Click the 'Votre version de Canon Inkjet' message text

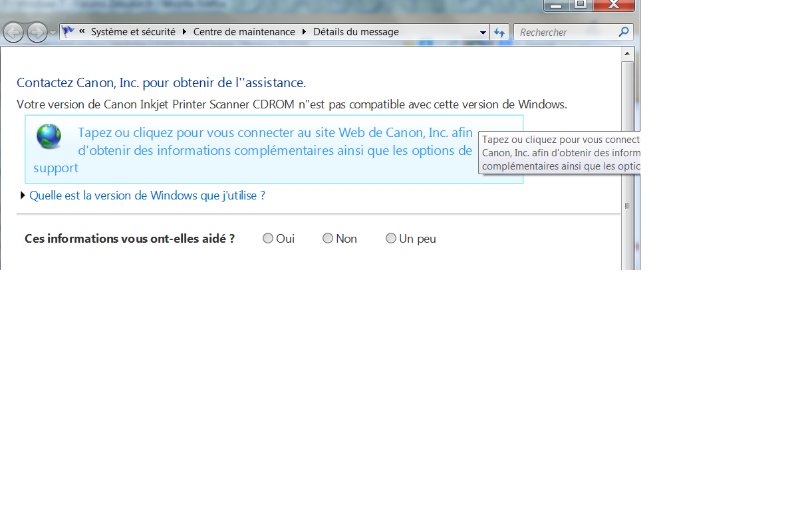tap(292, 104)
